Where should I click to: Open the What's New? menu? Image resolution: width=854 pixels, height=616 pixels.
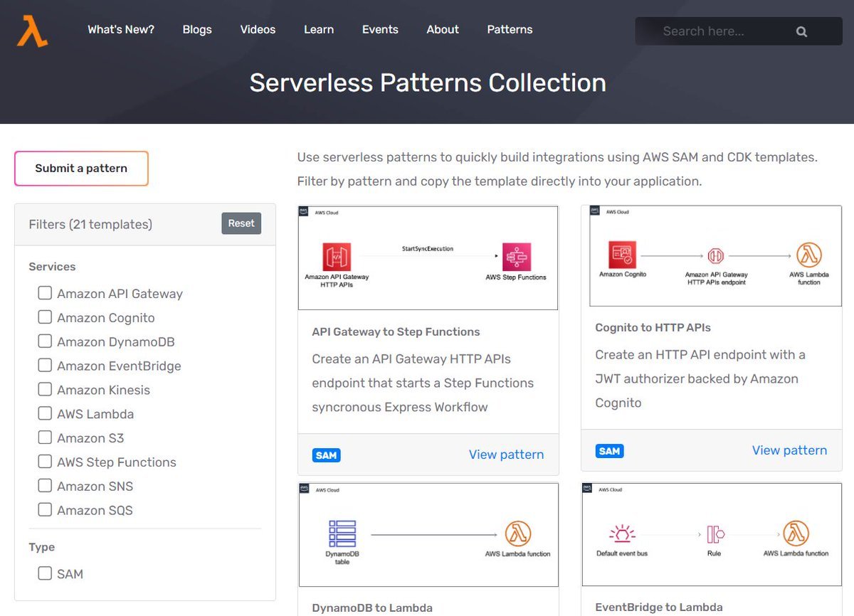(121, 30)
